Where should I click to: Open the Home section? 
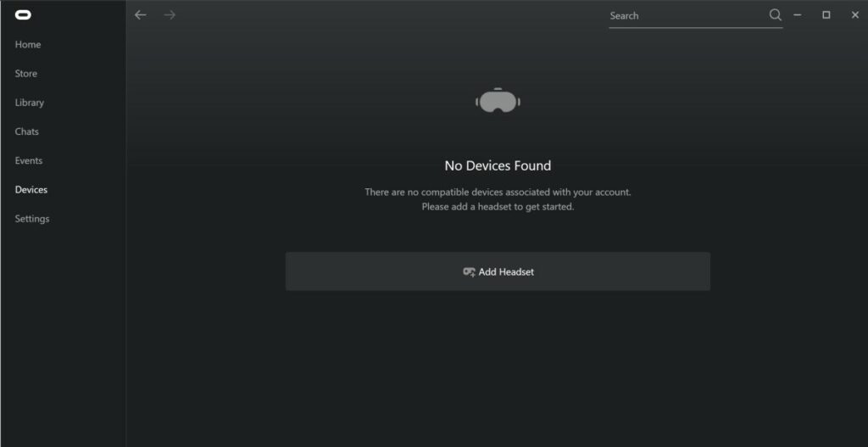(x=28, y=44)
